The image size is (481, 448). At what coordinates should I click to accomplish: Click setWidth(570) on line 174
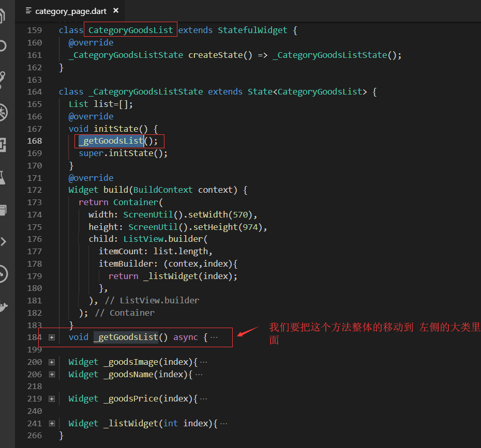220,214
